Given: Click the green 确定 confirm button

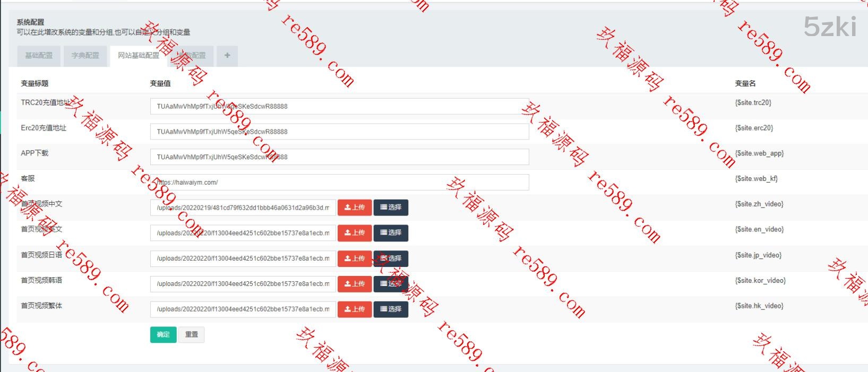Looking at the screenshot, I should point(163,334).
